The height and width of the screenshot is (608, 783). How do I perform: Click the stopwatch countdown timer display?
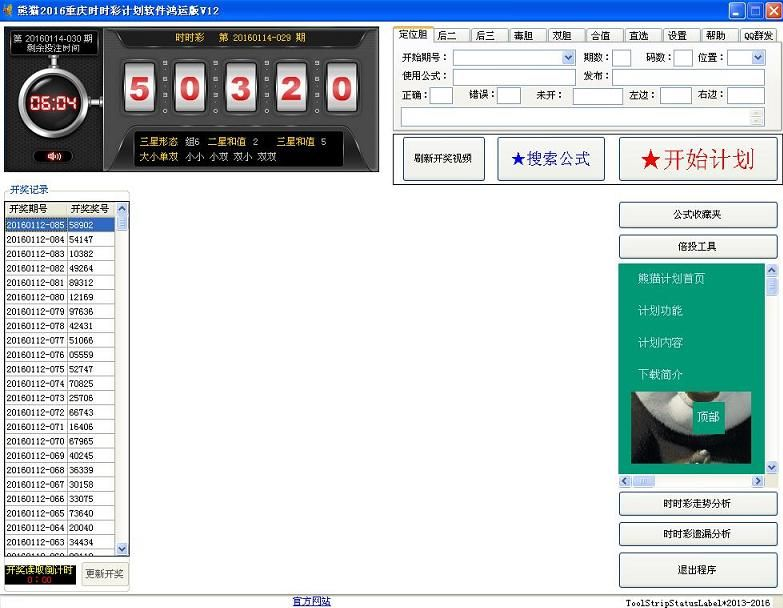[53, 102]
